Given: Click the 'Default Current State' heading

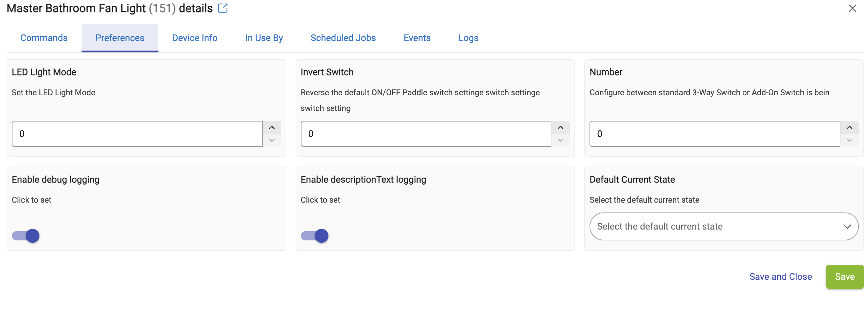Looking at the screenshot, I should [x=632, y=180].
